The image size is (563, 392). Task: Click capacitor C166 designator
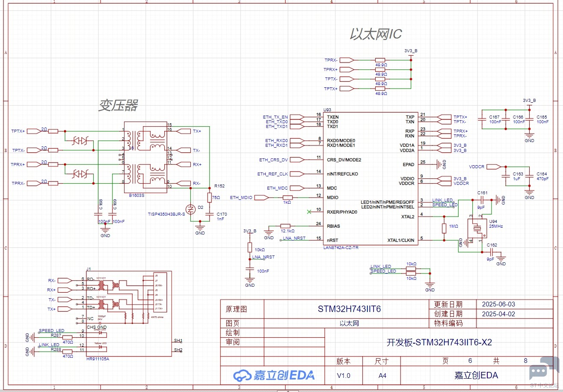[518, 117]
